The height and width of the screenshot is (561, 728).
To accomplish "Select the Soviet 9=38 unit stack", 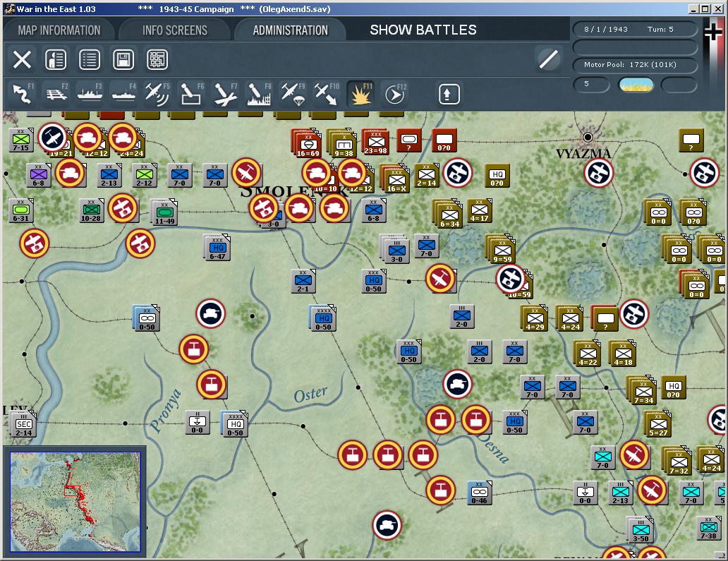I will pyautogui.click(x=343, y=143).
